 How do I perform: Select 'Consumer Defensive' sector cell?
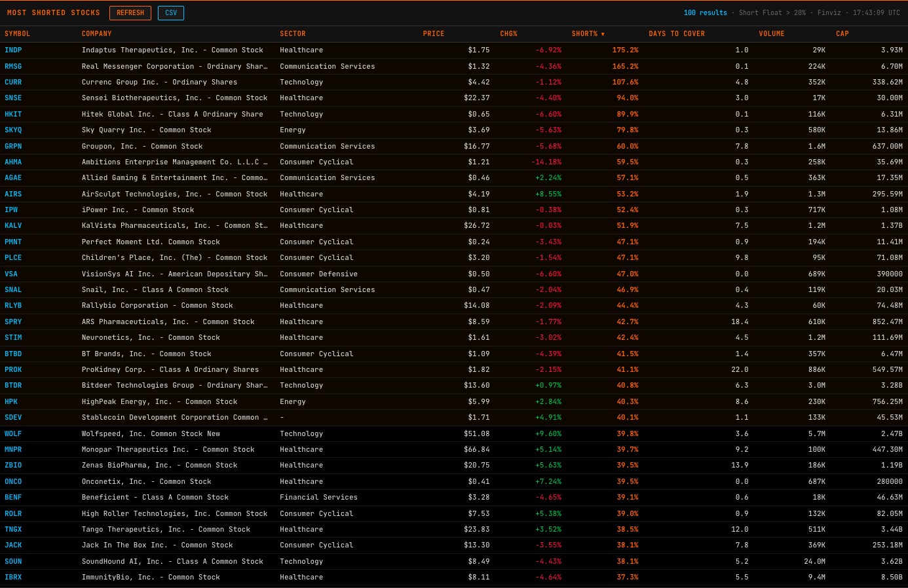318,274
